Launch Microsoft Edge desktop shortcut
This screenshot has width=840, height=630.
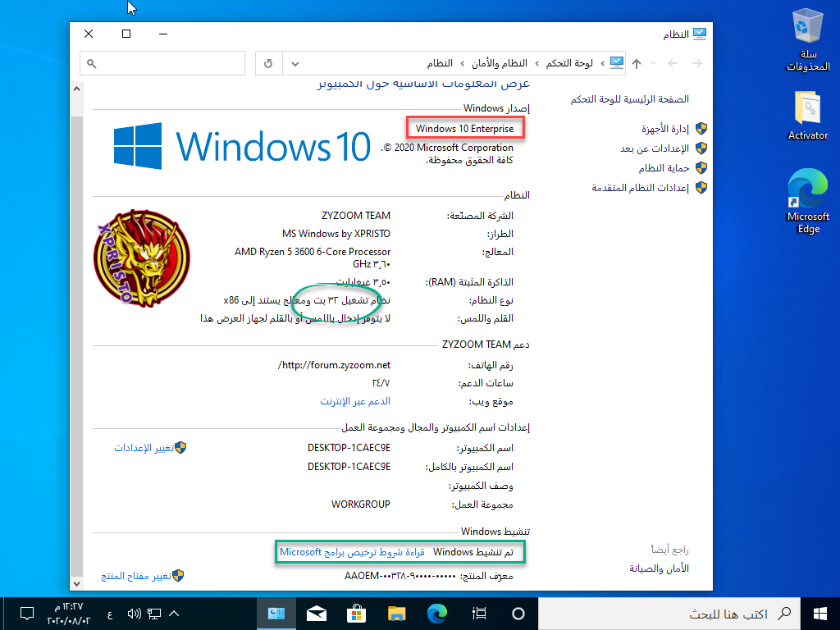[808, 201]
